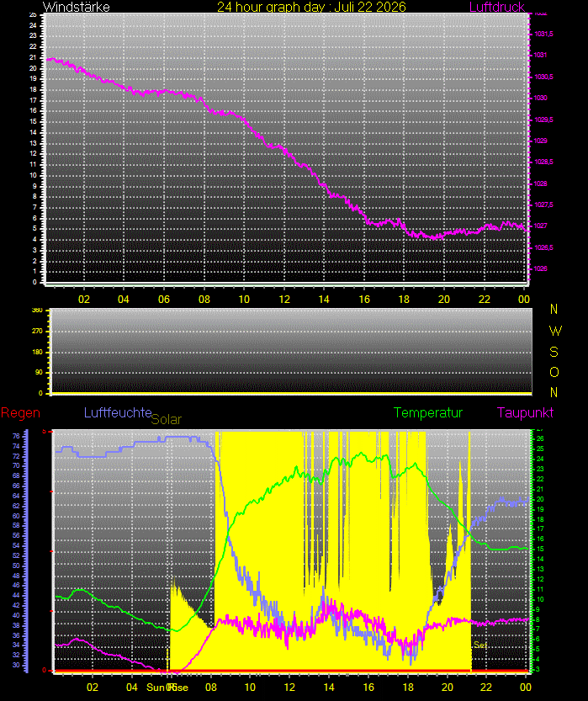
Task: Click the W wind direction label
Action: click(x=555, y=331)
